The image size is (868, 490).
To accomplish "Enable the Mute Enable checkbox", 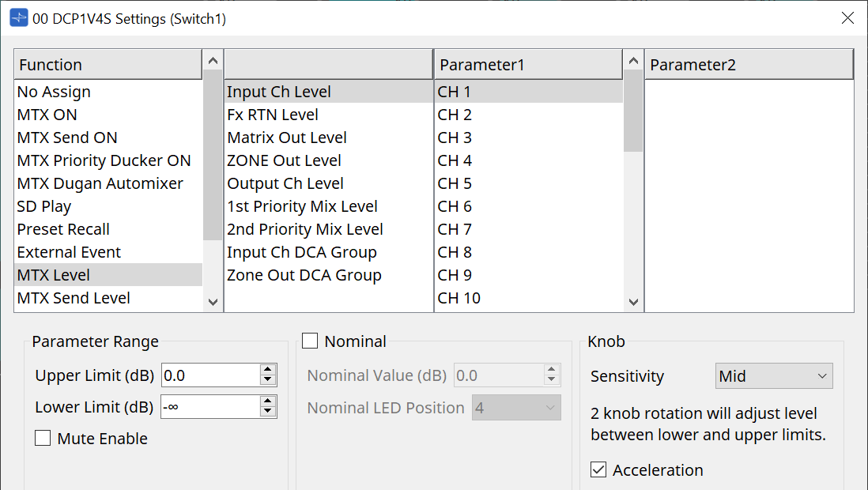I will 43,439.
